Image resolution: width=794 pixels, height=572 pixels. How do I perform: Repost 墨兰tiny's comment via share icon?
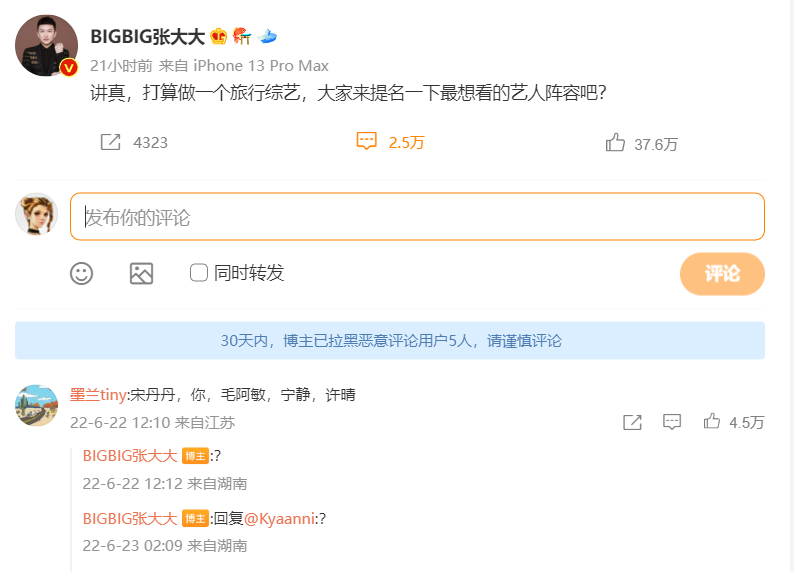pos(632,422)
